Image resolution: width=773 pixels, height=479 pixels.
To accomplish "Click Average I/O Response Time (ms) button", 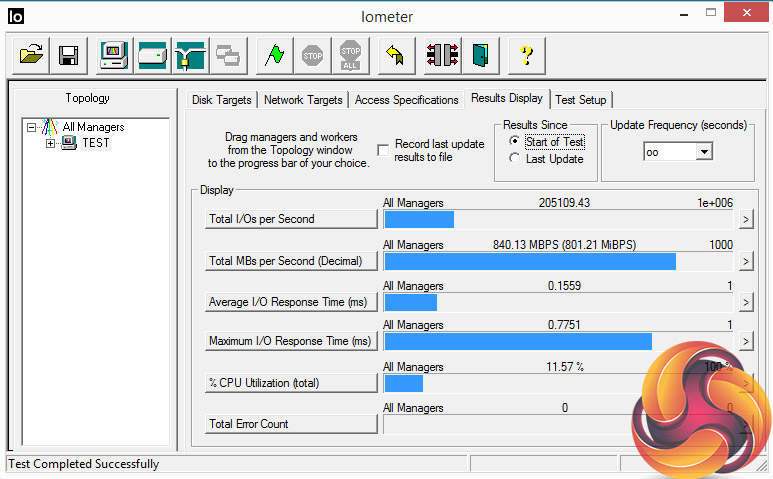I will (x=291, y=302).
